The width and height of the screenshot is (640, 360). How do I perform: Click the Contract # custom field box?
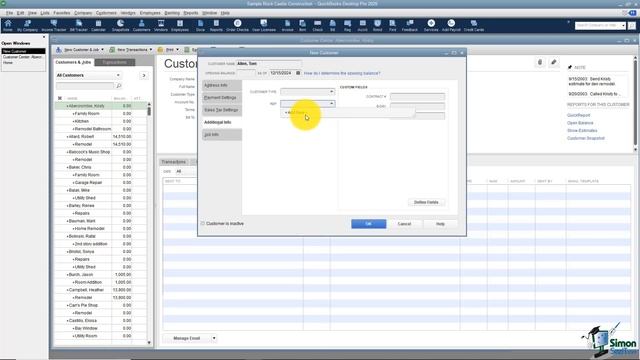[417, 97]
